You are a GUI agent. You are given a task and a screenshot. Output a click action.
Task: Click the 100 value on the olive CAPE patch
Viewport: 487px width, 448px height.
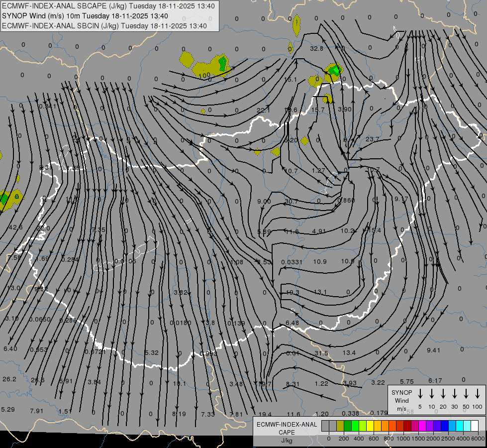[204, 76]
